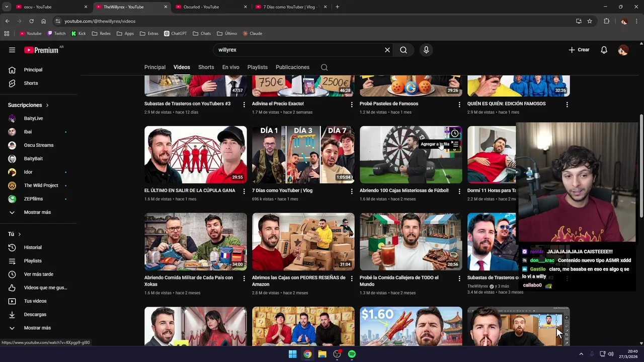This screenshot has height=362, width=644.
Task: Open the Claude bookmark
Action: tap(252, 34)
